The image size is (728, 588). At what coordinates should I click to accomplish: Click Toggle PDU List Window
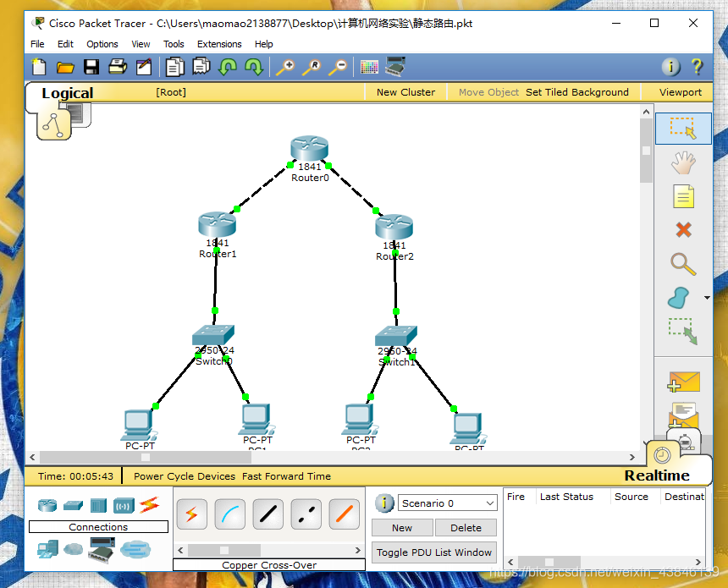433,552
